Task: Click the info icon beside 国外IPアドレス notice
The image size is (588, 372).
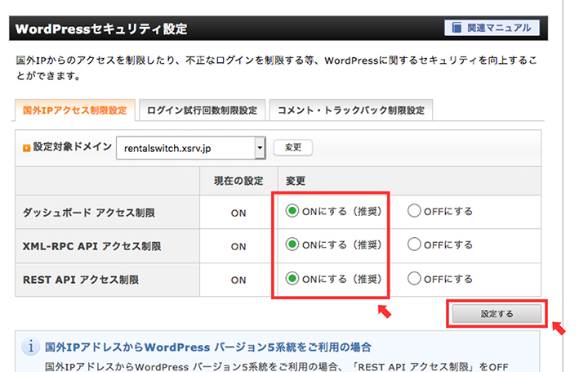Action: click(31, 347)
